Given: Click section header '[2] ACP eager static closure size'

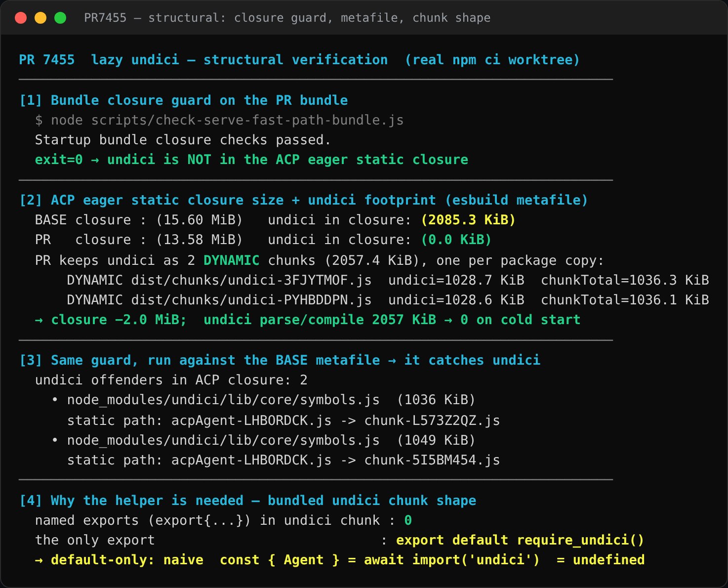Looking at the screenshot, I should [x=303, y=200].
